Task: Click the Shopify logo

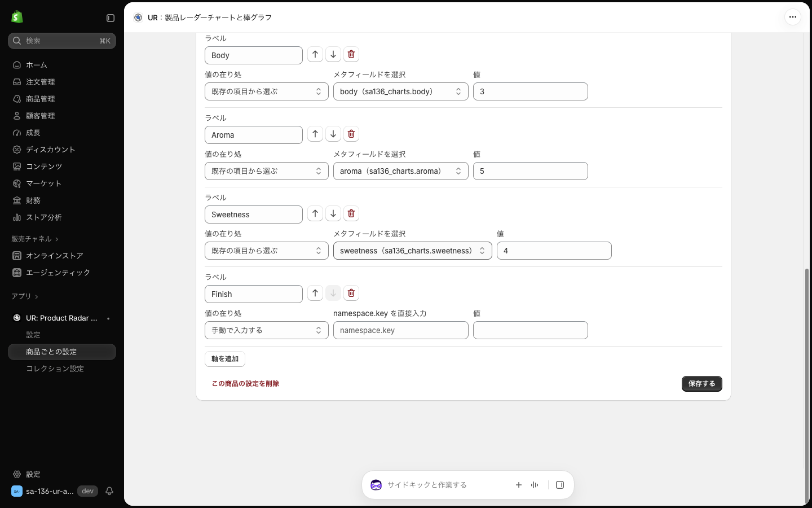Action: pos(17,17)
